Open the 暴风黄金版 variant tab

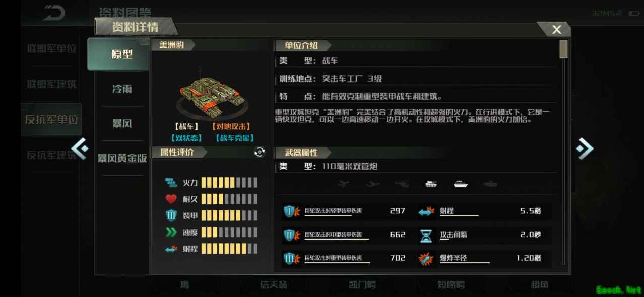coord(122,158)
